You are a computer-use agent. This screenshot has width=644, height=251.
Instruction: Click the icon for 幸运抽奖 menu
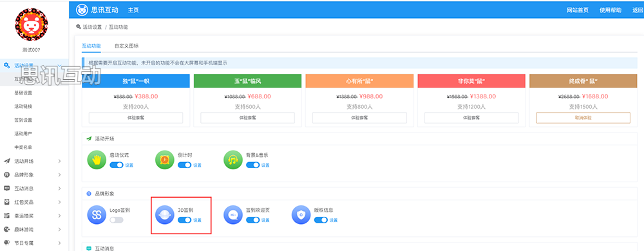6,216
